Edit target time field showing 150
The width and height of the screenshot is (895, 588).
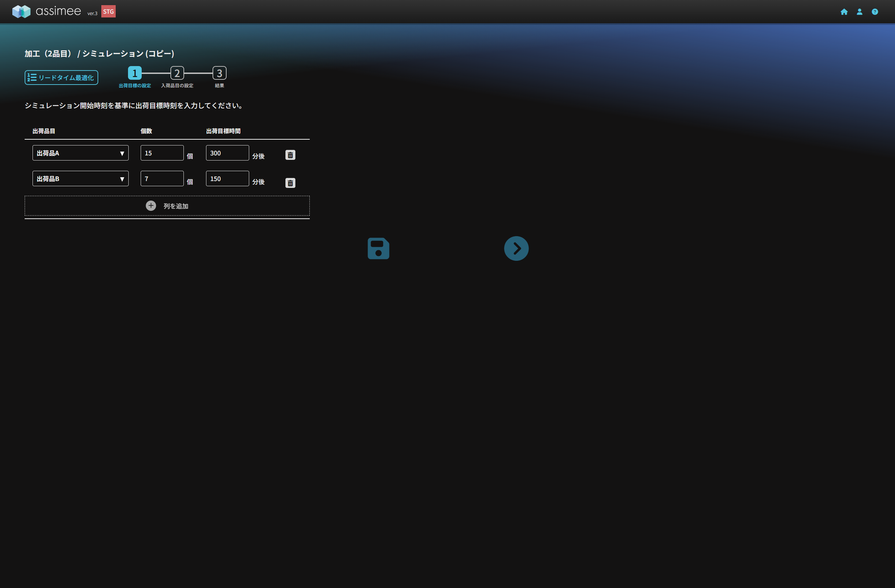pos(228,178)
